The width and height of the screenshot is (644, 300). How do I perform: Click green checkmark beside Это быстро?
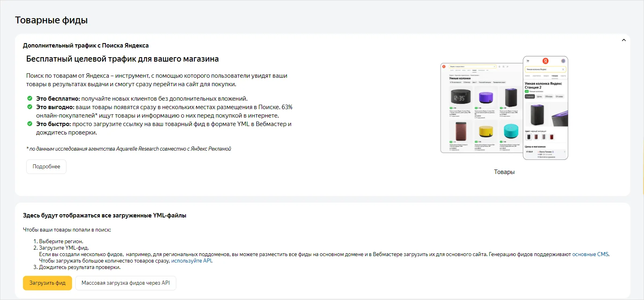click(x=30, y=124)
